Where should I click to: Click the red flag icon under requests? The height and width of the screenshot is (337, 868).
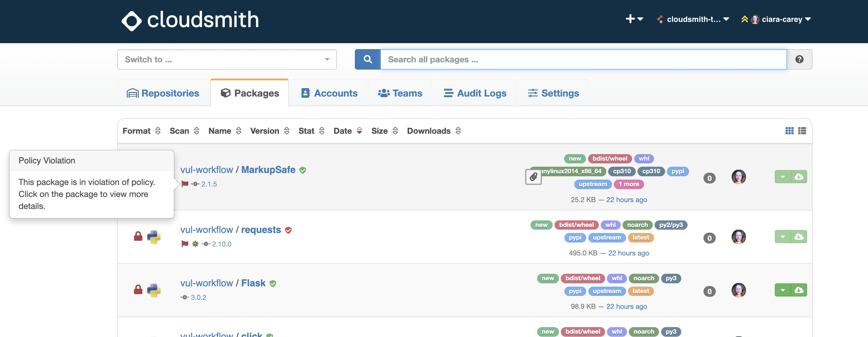point(185,244)
